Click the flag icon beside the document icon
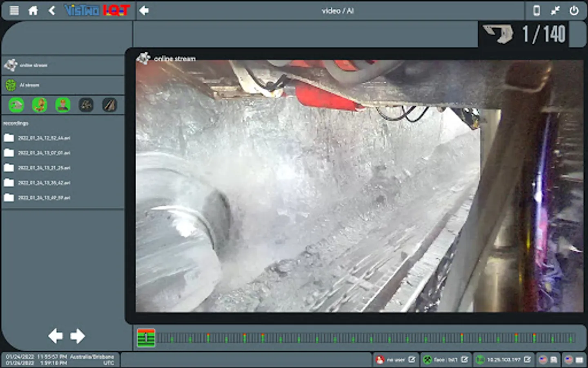The width and height of the screenshot is (588, 368). (x=543, y=360)
